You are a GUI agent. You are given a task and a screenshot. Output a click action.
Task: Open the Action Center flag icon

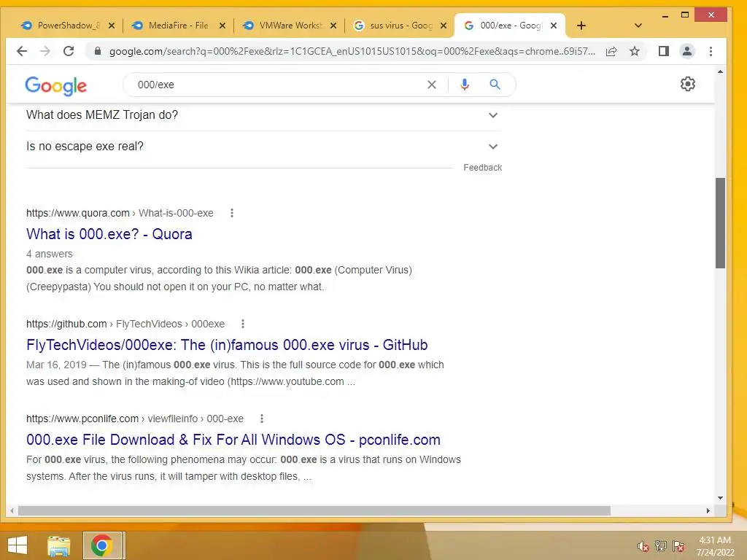[678, 546]
